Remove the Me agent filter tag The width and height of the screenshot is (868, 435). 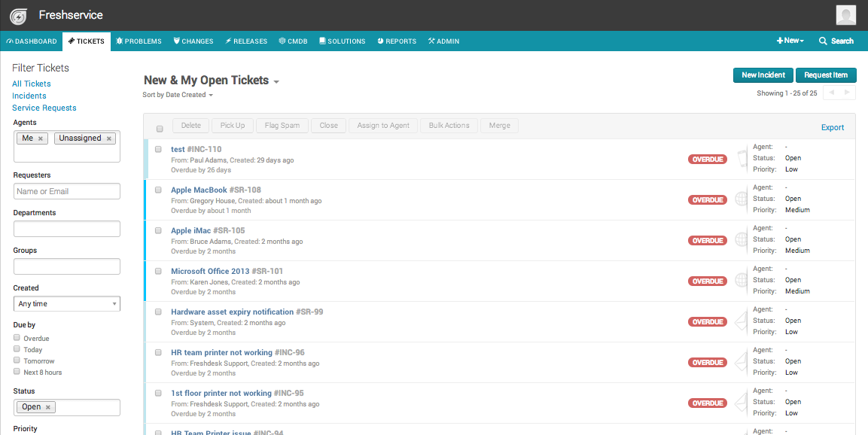(41, 138)
